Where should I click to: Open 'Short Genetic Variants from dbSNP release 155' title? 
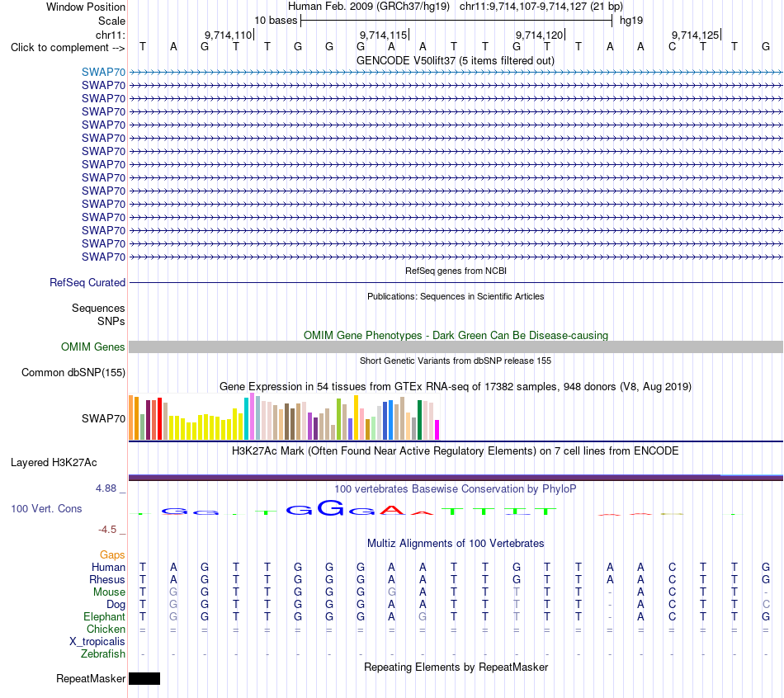click(456, 361)
